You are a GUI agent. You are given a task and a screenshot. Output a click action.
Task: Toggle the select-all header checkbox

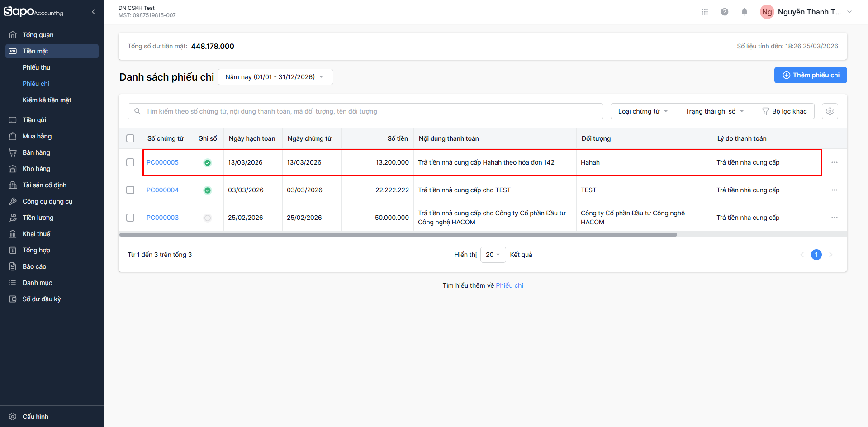130,138
